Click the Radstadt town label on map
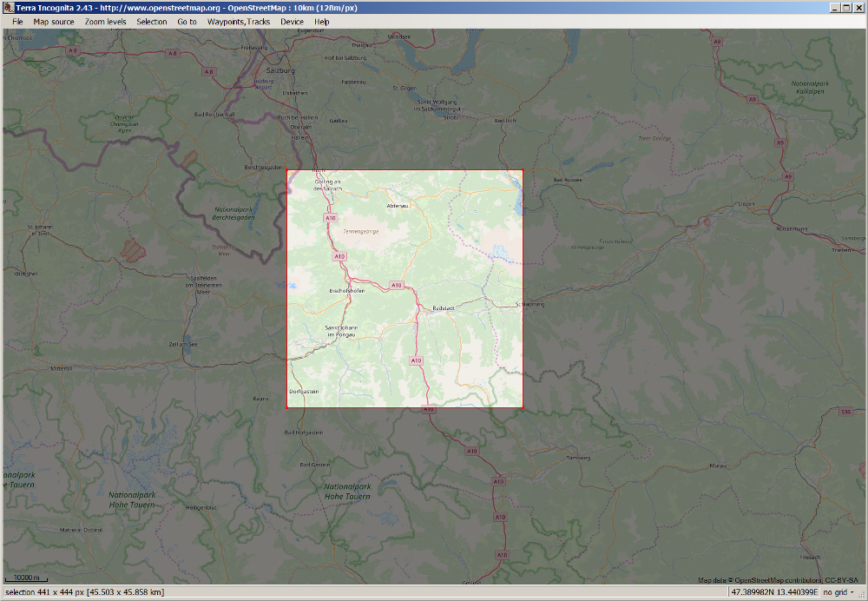 [x=444, y=307]
